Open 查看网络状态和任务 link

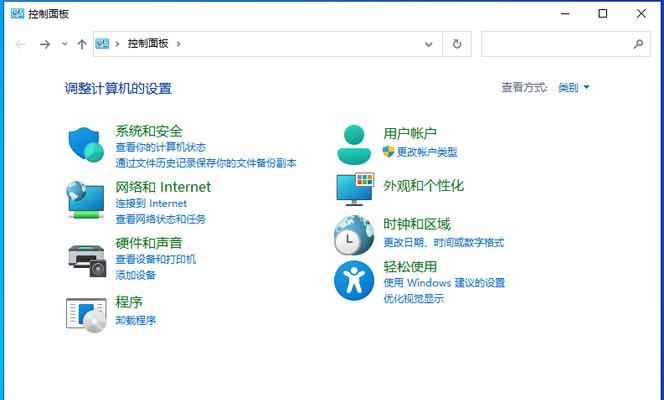tap(161, 219)
